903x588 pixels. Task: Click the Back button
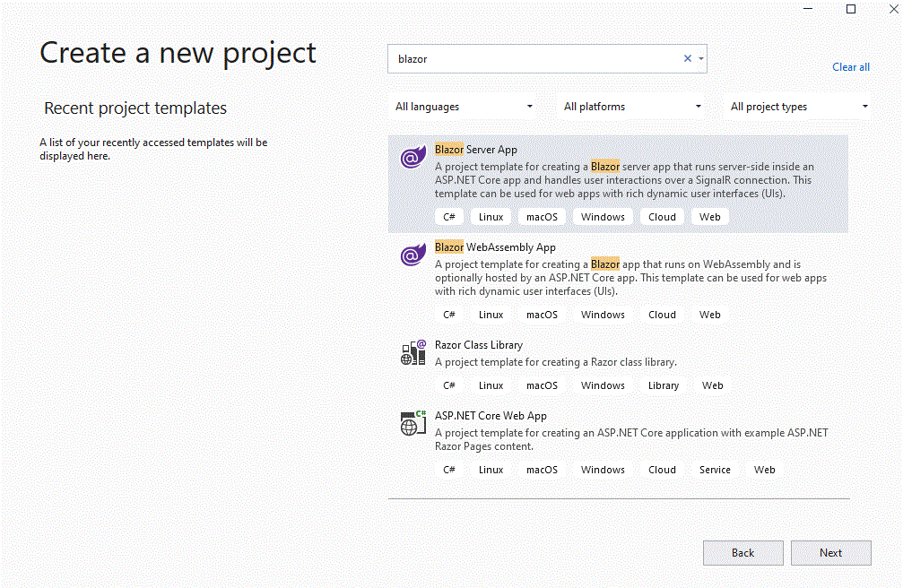pos(742,553)
